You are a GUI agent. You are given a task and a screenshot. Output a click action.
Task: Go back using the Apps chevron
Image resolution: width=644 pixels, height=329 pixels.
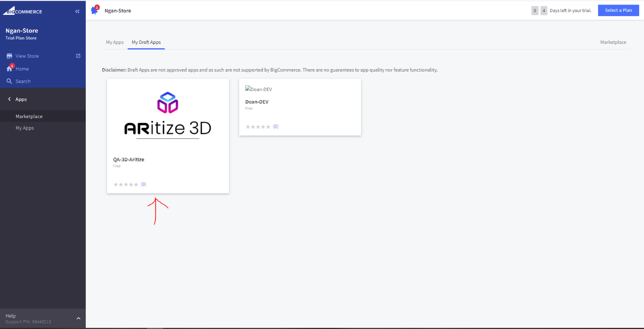tap(9, 99)
